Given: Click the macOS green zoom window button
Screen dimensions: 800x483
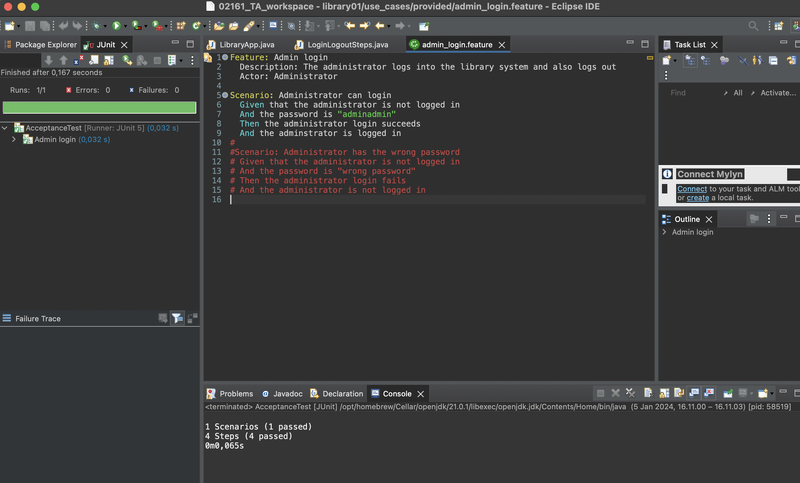Looking at the screenshot, I should coord(35,7).
